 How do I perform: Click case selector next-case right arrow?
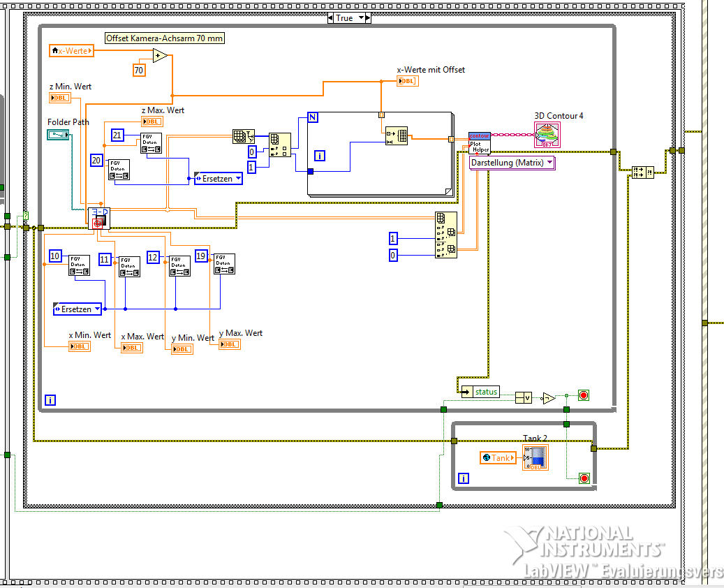368,18
